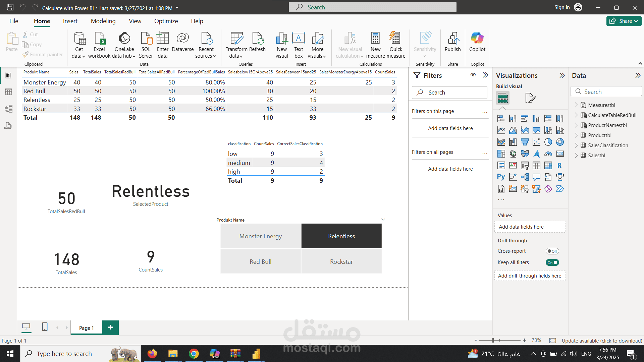Select the Q&A speech bubble visual
The width and height of the screenshot is (644, 362).
click(536, 177)
